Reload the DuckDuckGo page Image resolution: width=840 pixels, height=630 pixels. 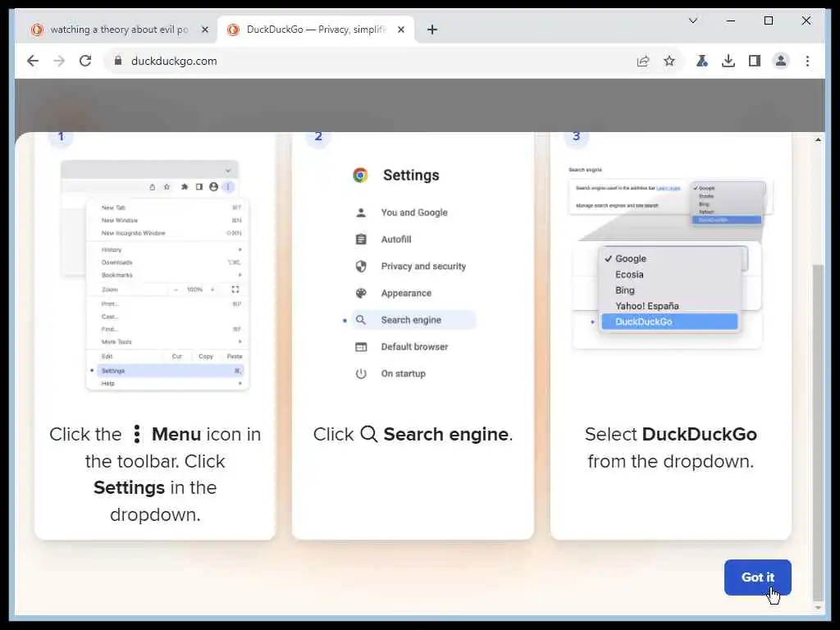click(x=85, y=61)
